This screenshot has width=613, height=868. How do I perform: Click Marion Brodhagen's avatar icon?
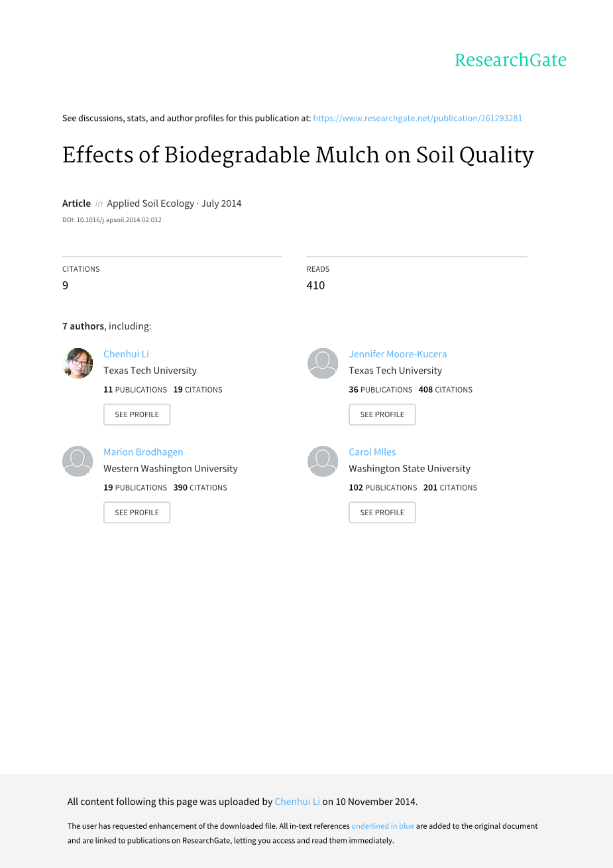point(78,462)
